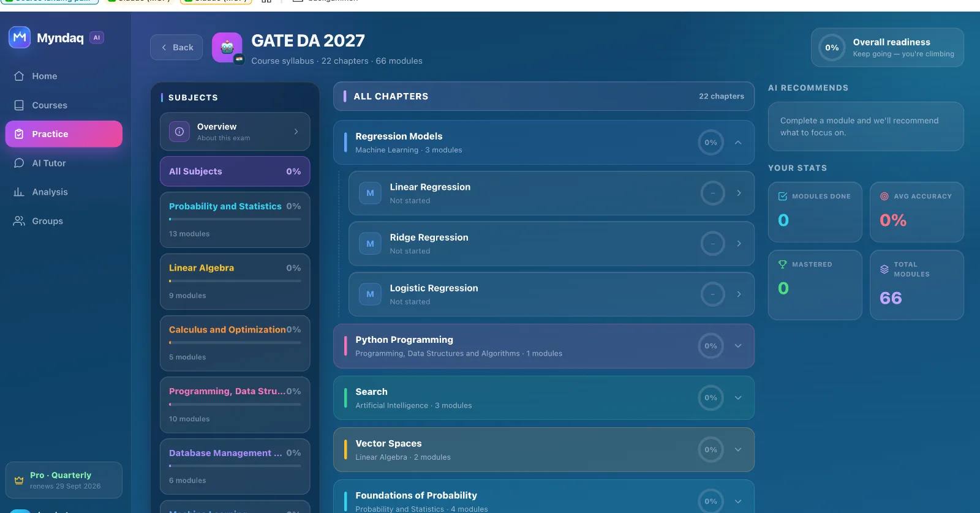Open the Logistic Regression module
This screenshot has width=980, height=513.
click(551, 294)
